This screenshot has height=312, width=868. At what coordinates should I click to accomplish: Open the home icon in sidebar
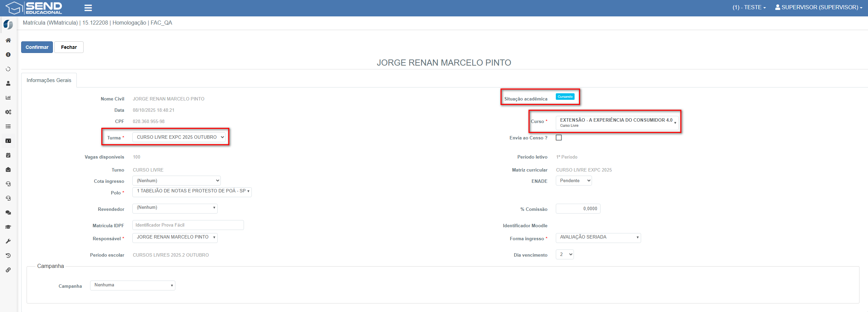click(8, 40)
